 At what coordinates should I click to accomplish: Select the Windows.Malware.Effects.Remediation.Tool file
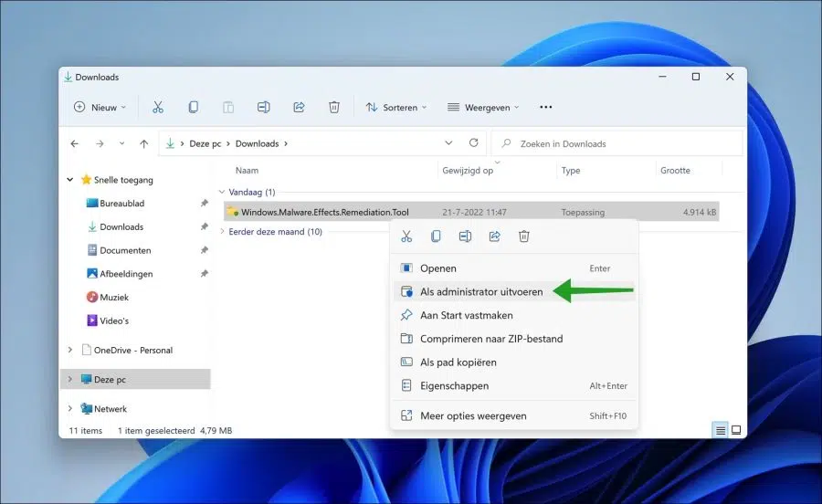tap(471, 212)
